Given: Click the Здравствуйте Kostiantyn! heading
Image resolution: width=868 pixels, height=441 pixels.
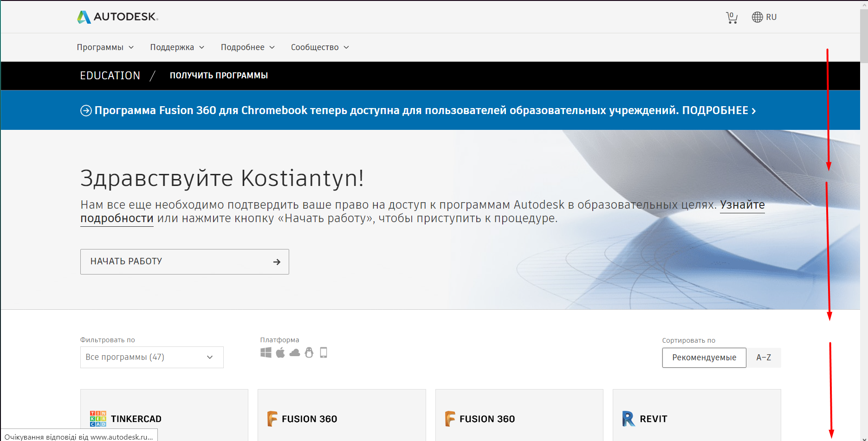Looking at the screenshot, I should (222, 178).
